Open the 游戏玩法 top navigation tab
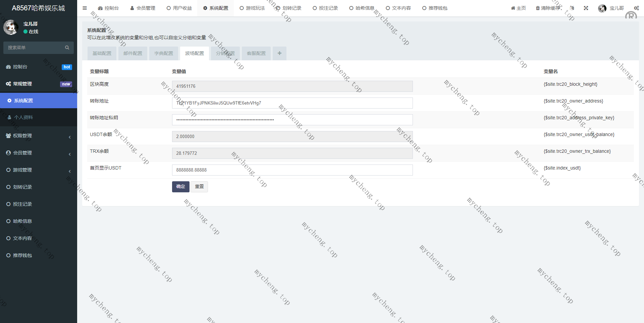644x323 pixels. click(252, 8)
